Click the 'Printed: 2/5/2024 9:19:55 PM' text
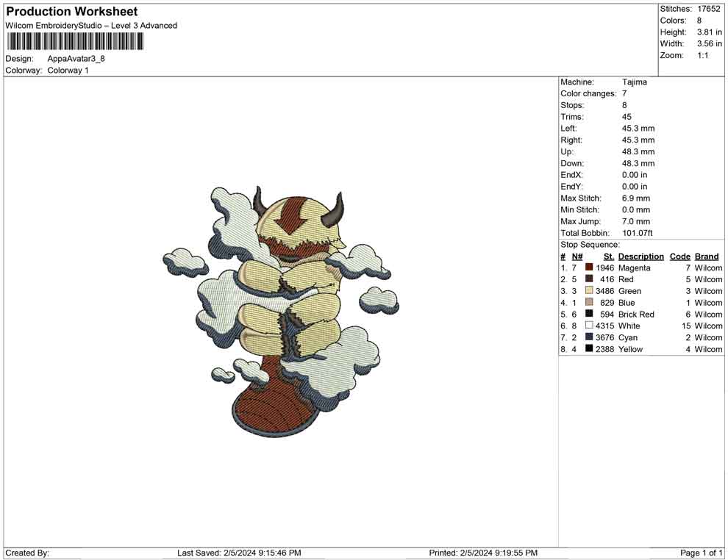Viewport: 728px width, 560px height. (x=483, y=553)
